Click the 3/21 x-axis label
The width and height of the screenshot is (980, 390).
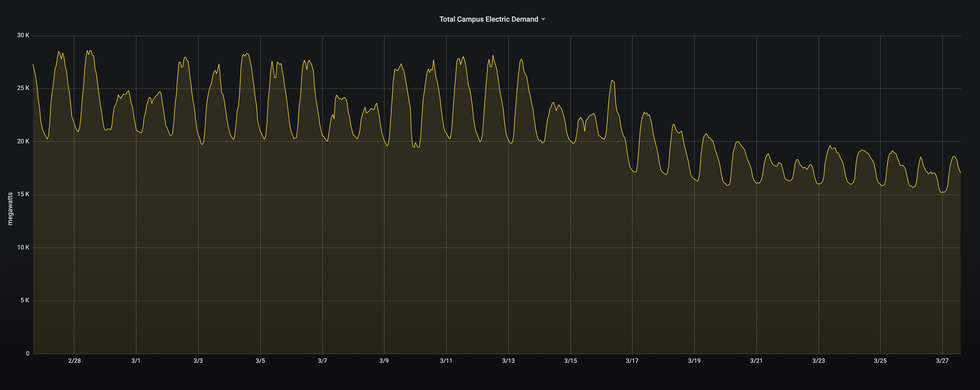click(x=756, y=361)
